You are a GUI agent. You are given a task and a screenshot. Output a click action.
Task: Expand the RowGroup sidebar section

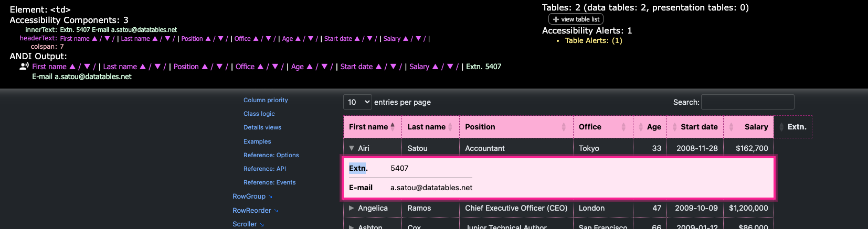pyautogui.click(x=252, y=197)
